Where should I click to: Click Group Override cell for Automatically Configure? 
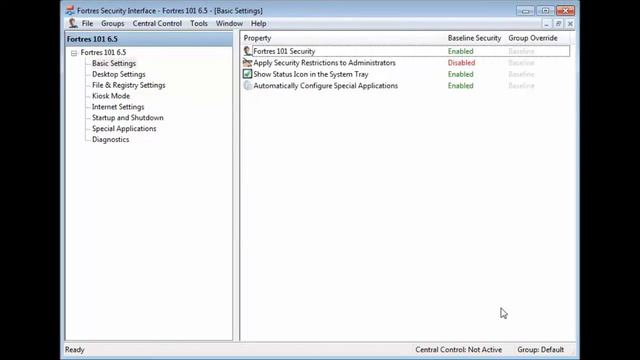pos(521,85)
